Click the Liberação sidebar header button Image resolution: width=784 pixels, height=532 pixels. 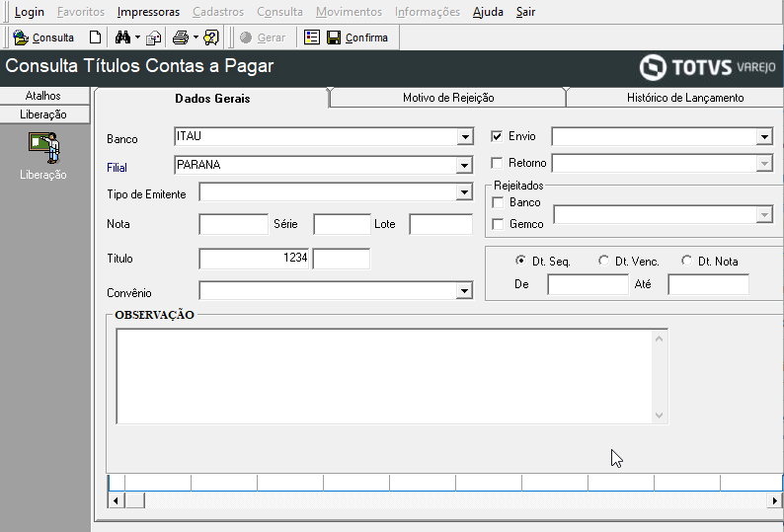point(43,114)
